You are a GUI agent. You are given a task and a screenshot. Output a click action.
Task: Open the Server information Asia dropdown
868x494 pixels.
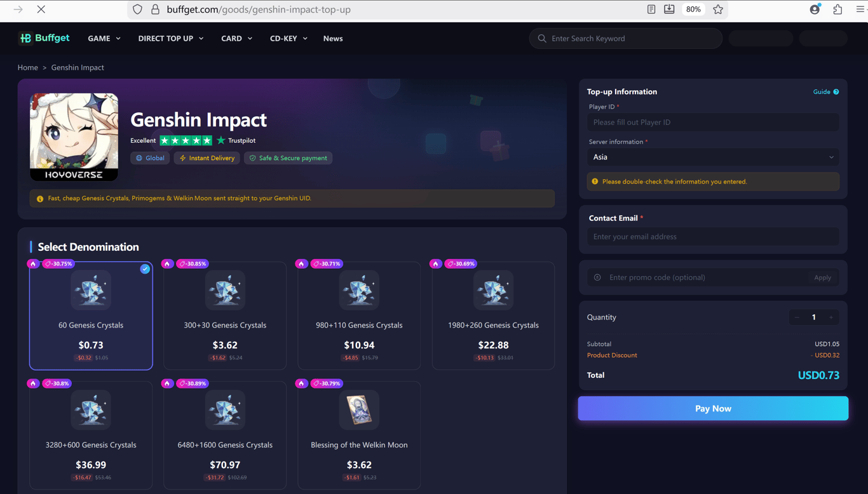[713, 157]
